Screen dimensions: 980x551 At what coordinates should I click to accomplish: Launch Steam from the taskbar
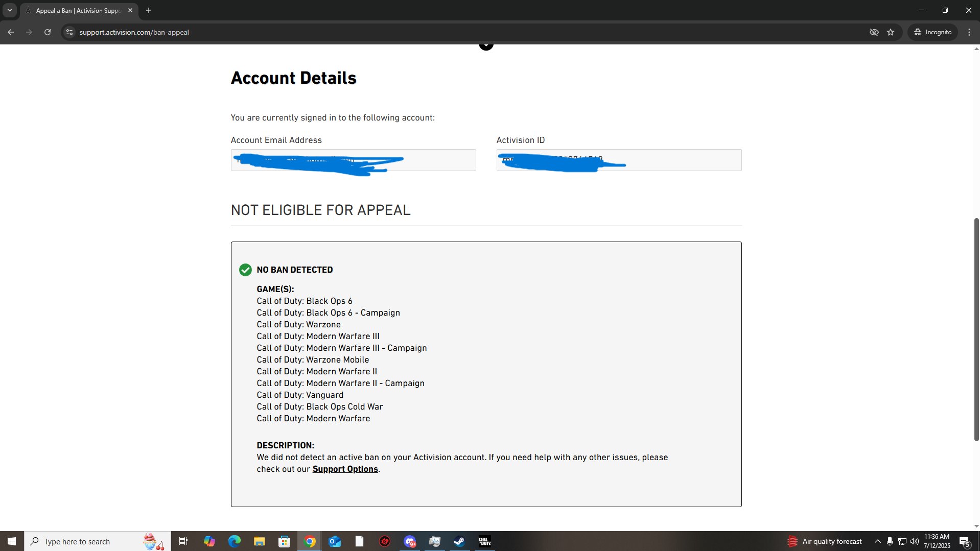point(459,541)
